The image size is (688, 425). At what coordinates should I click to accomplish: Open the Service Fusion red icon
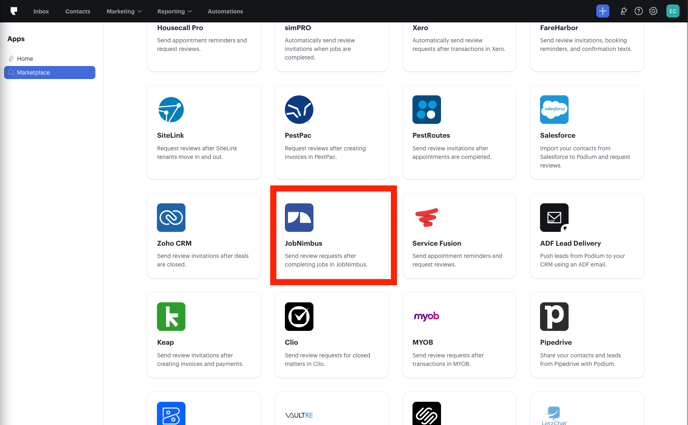tap(426, 218)
